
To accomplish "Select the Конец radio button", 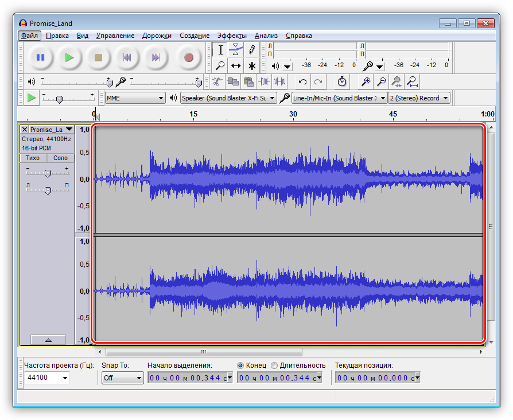I will click(241, 365).
